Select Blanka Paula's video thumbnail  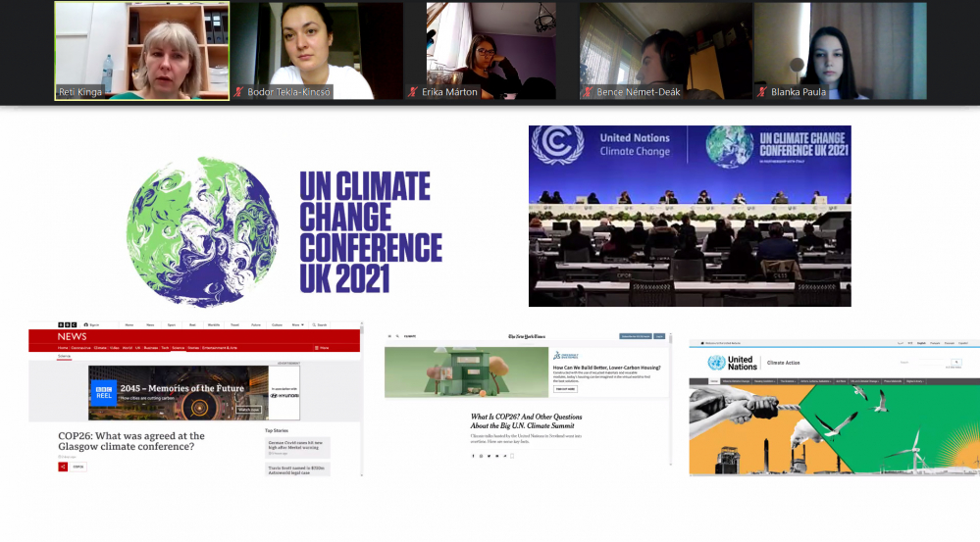(x=840, y=51)
